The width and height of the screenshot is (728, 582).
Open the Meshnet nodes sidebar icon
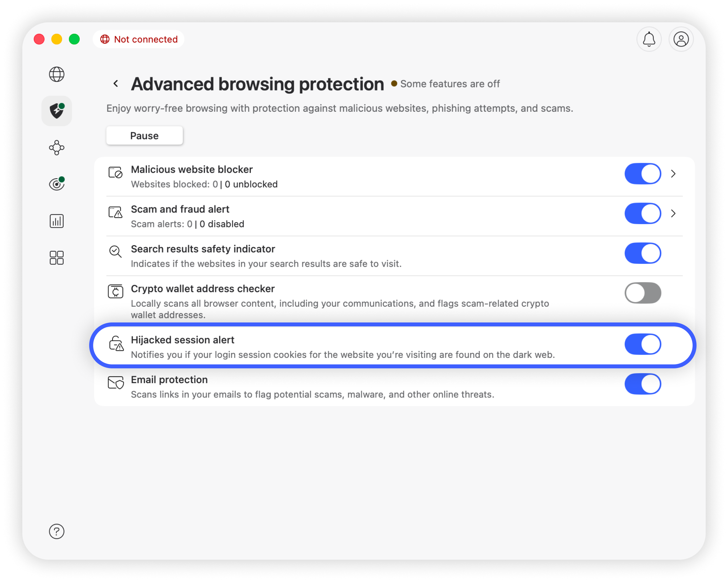coord(56,148)
